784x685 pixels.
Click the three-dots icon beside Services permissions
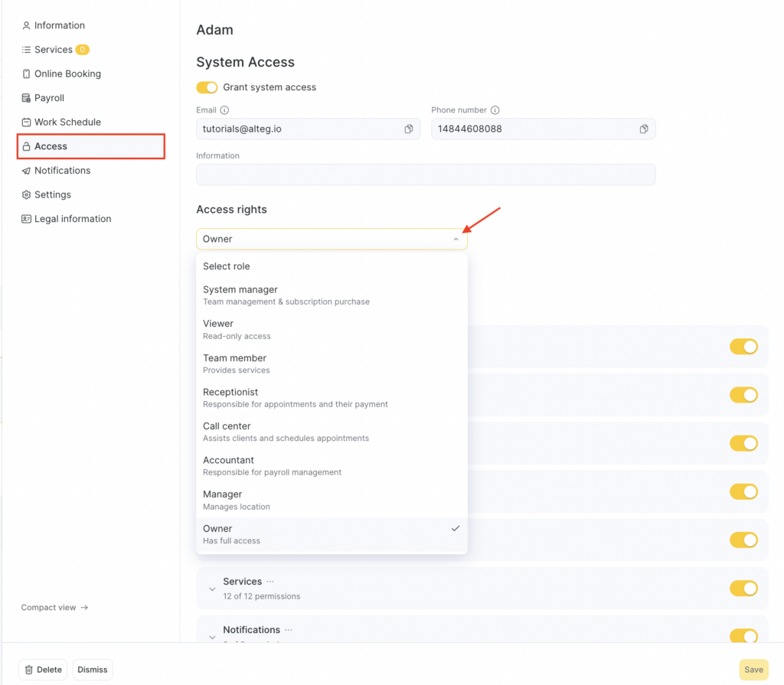(270, 582)
